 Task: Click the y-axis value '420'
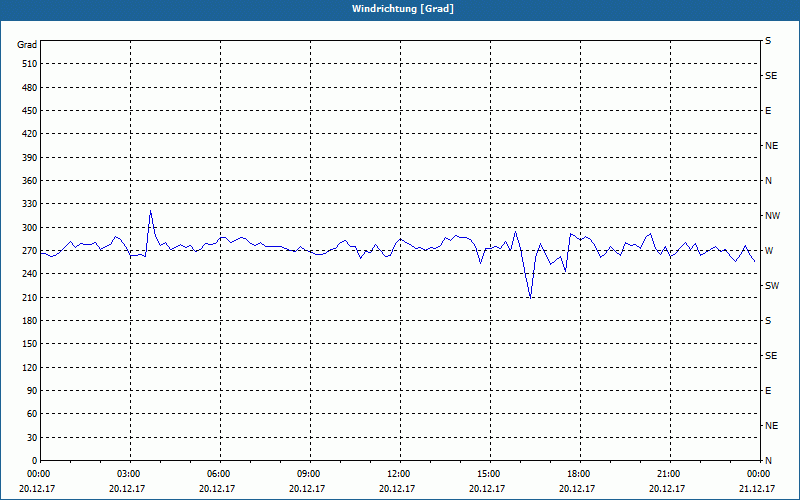click(30, 134)
